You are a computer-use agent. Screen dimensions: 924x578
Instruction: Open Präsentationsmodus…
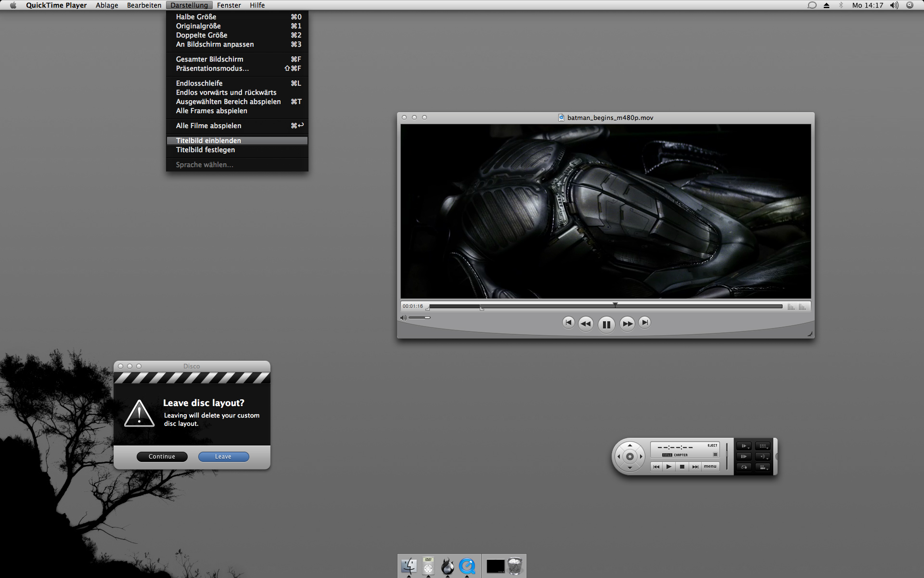[x=237, y=68]
